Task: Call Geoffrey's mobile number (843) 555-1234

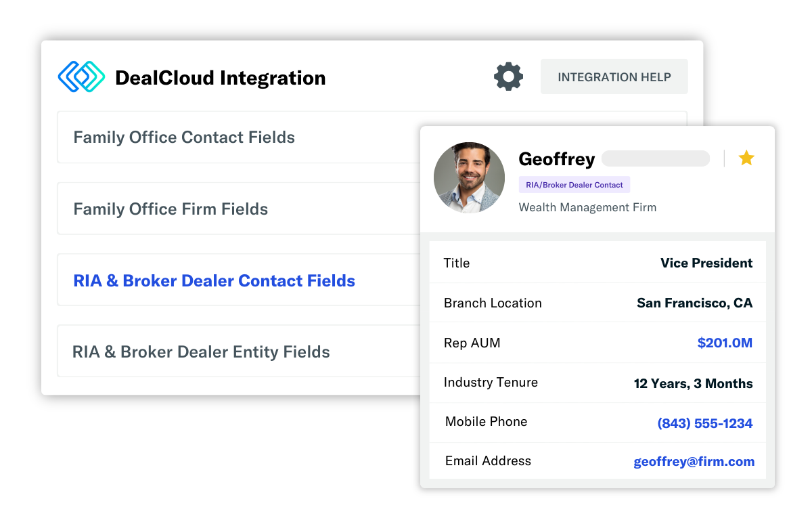Action: (704, 422)
